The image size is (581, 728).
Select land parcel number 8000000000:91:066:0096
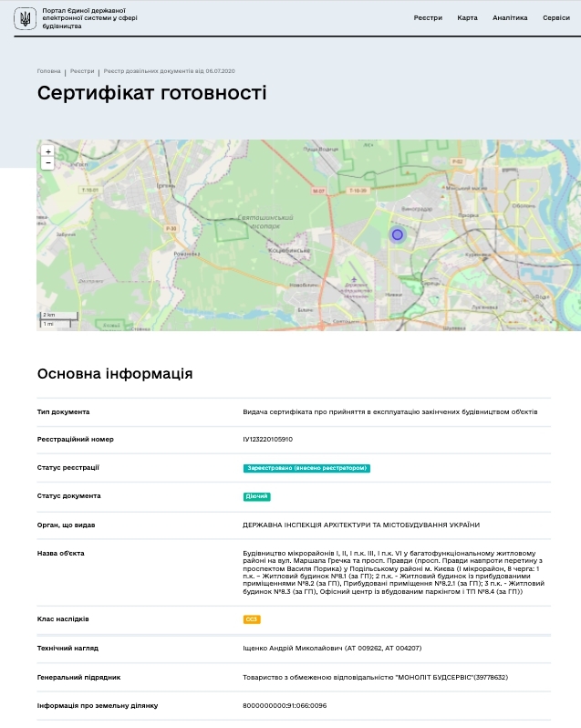[285, 706]
